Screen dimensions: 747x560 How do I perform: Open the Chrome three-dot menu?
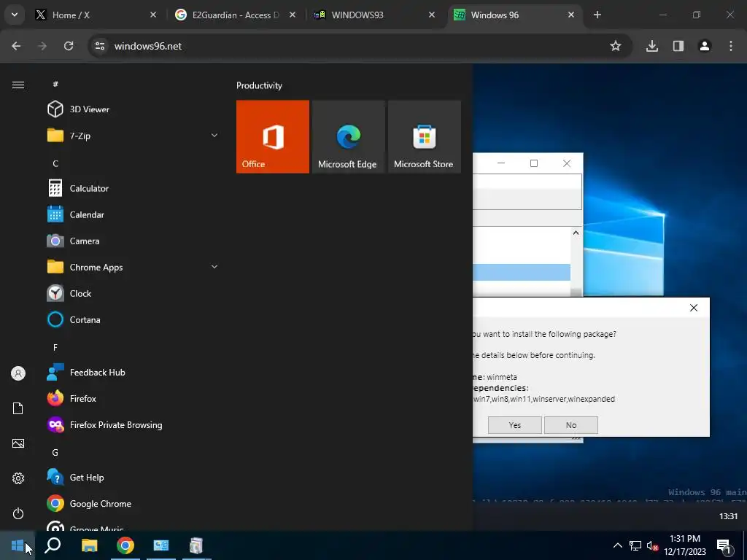730,46
